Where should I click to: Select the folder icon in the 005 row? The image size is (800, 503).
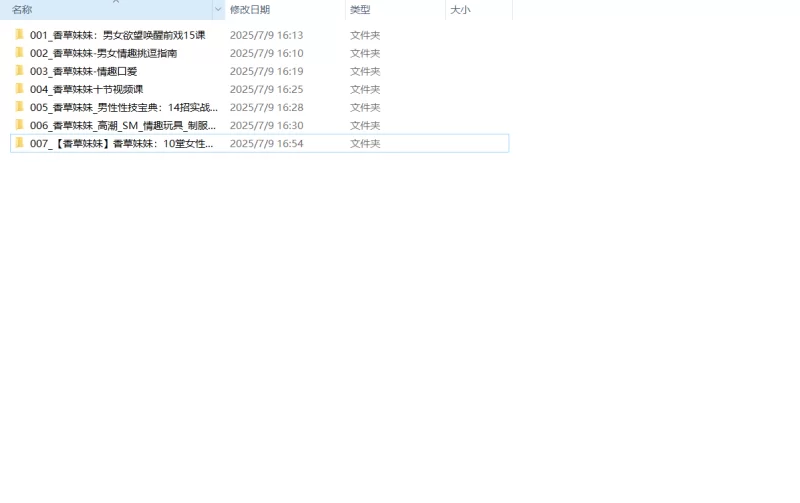[19, 107]
